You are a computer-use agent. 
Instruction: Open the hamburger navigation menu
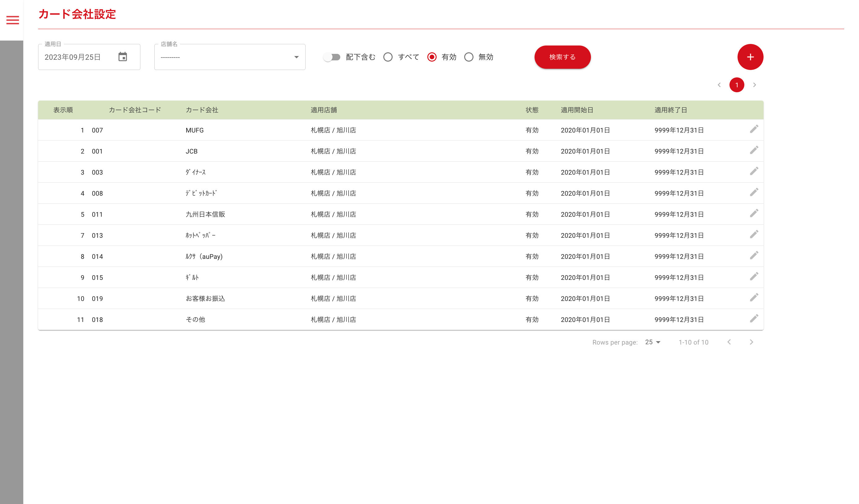(x=13, y=20)
